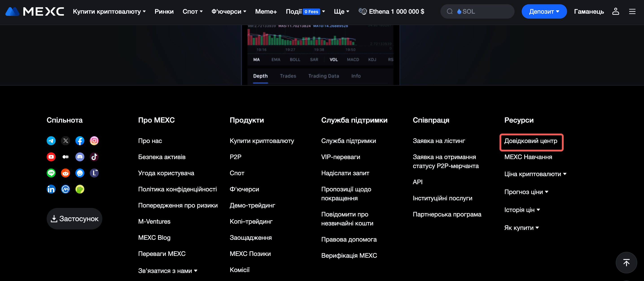Open Довідковий центр link
Image resolution: width=644 pixels, height=281 pixels.
click(x=531, y=141)
